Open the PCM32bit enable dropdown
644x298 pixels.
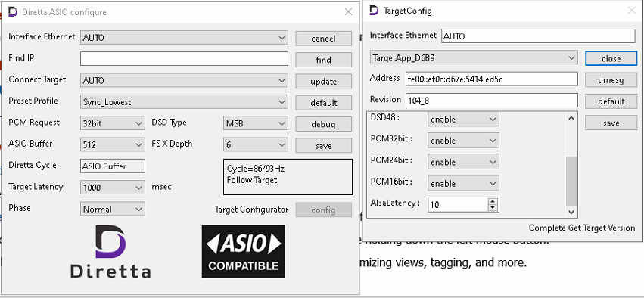click(x=463, y=141)
